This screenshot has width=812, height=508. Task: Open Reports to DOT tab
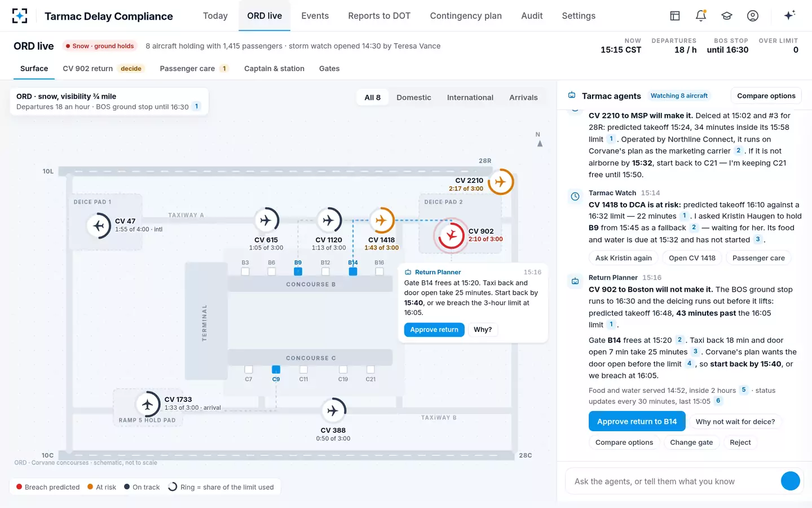(x=379, y=16)
